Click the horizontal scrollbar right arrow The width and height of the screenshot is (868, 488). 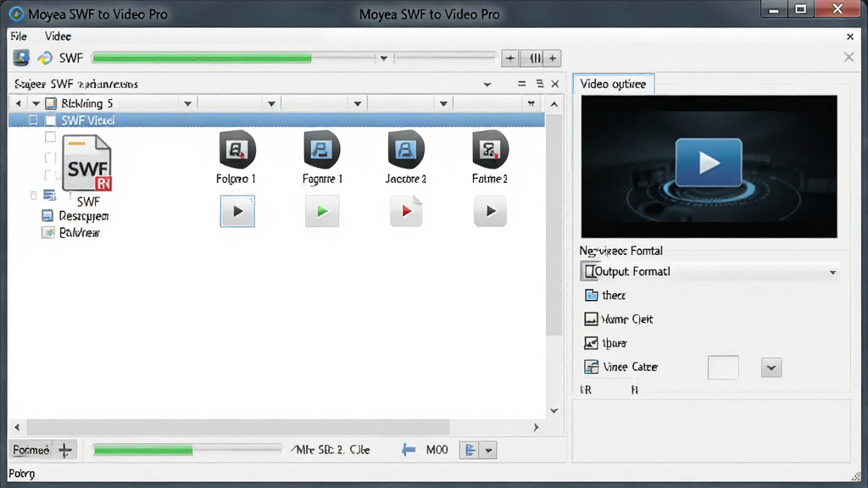tap(536, 427)
